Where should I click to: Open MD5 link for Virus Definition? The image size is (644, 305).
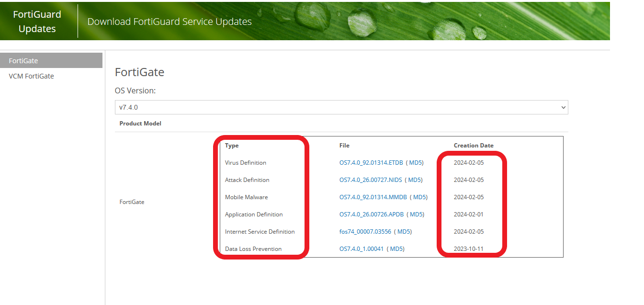coord(416,163)
